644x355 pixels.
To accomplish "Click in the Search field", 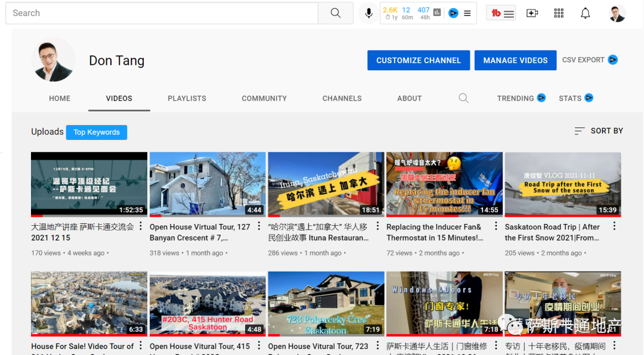I will [162, 13].
